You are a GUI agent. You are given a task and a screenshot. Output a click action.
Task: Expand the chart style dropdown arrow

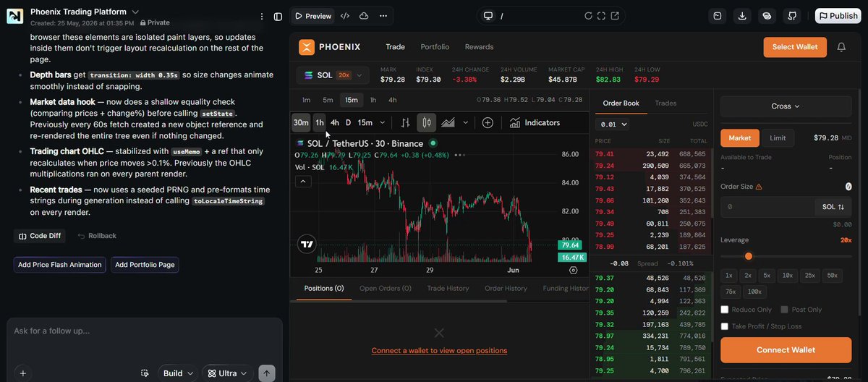[x=465, y=122]
